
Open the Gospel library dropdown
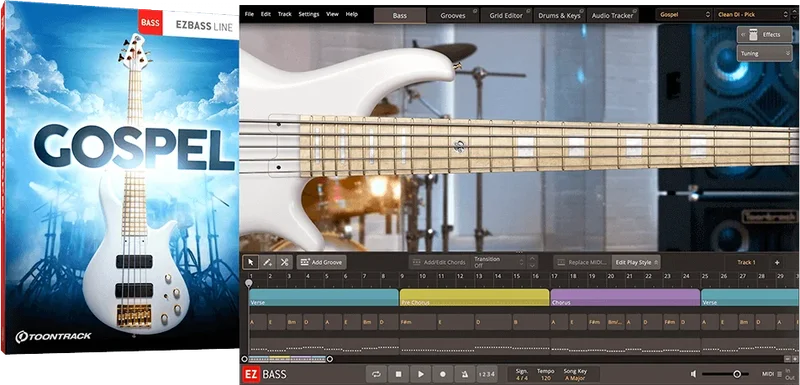pos(684,15)
